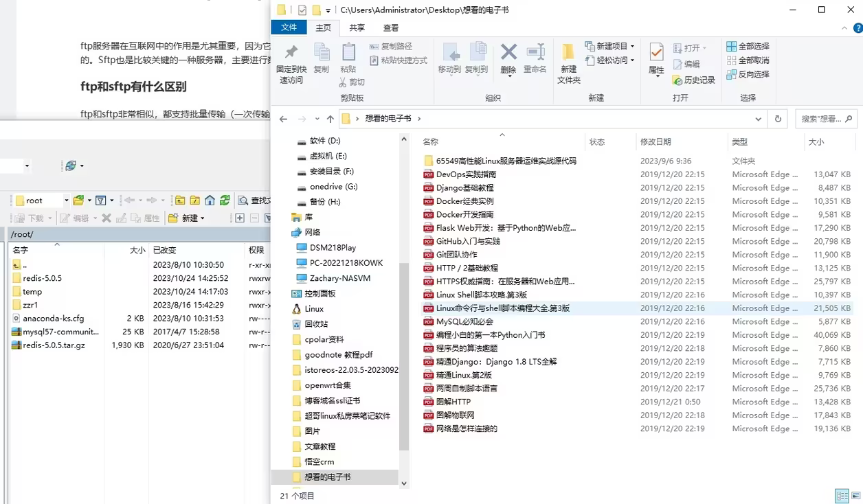Open Easy Access (轻松访问) dropdown
Image resolution: width=863 pixels, height=504 pixels.
coord(609,60)
